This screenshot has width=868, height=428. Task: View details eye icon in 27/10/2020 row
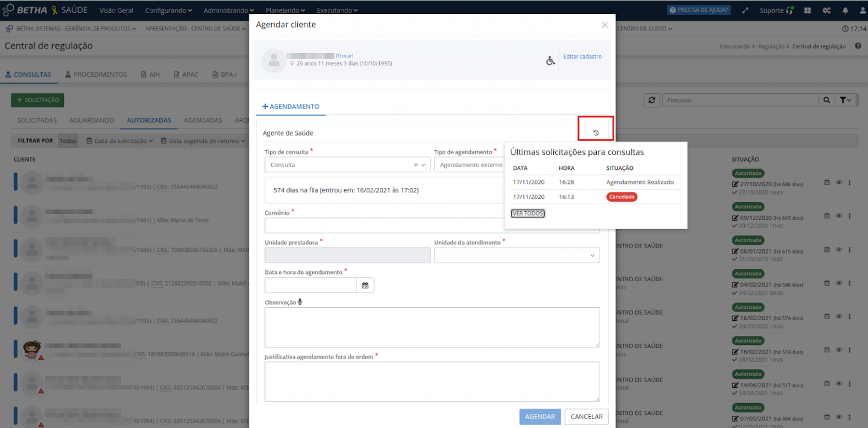click(x=839, y=182)
